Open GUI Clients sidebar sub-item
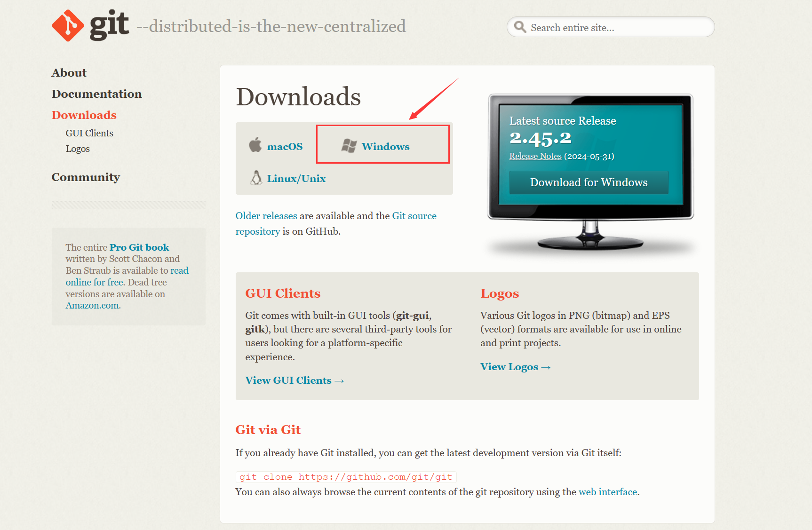812x530 pixels. (89, 133)
